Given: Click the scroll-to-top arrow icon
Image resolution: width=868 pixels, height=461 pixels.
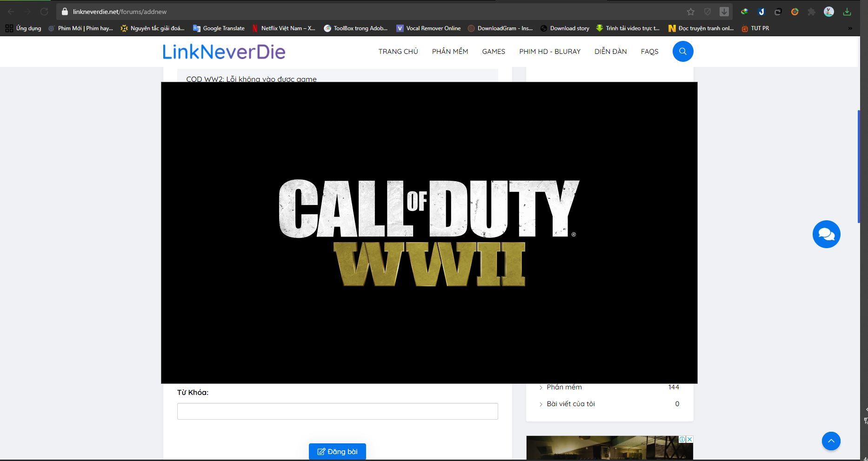Looking at the screenshot, I should [832, 441].
